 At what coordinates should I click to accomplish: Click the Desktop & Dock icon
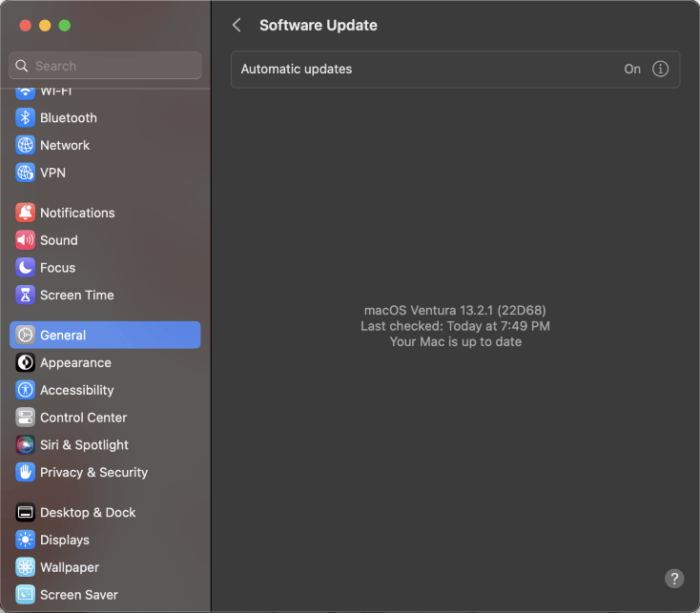pos(25,513)
